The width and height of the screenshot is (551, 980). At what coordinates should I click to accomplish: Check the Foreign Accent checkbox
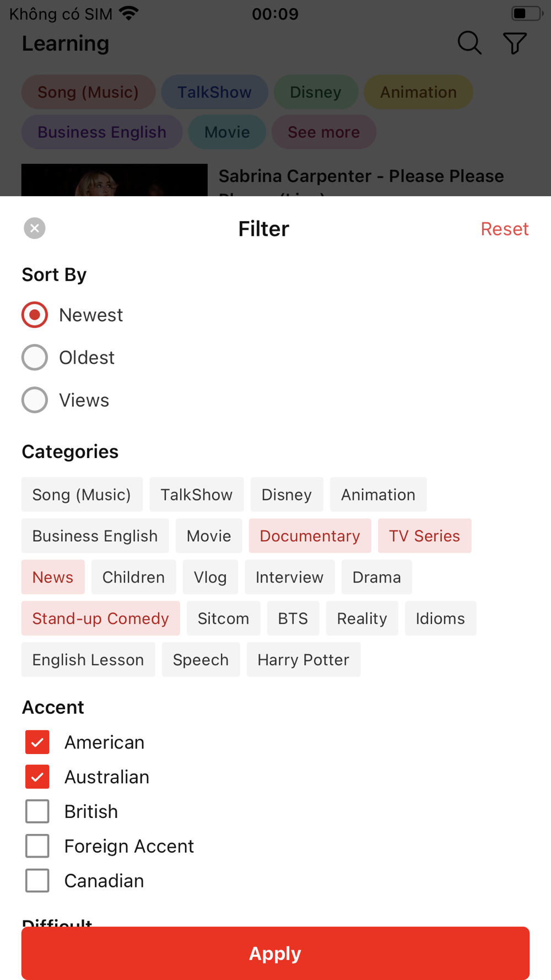pos(37,846)
